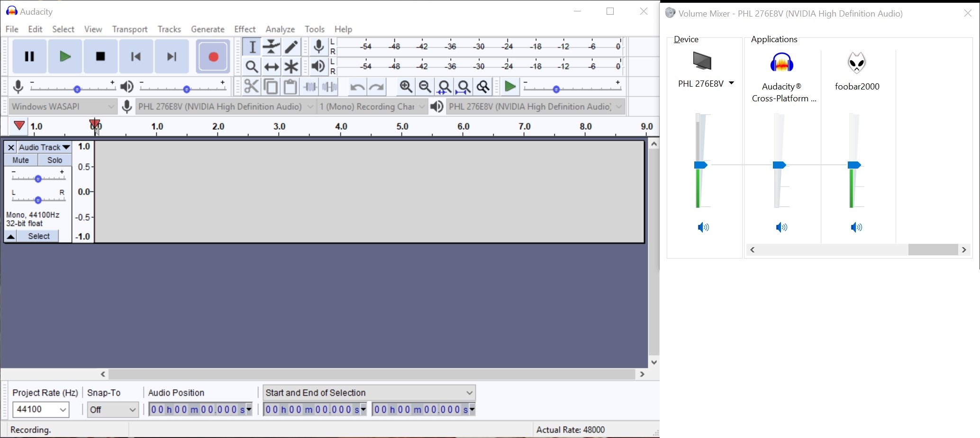Pause the recording with Pause button
980x438 pixels.
click(x=29, y=56)
